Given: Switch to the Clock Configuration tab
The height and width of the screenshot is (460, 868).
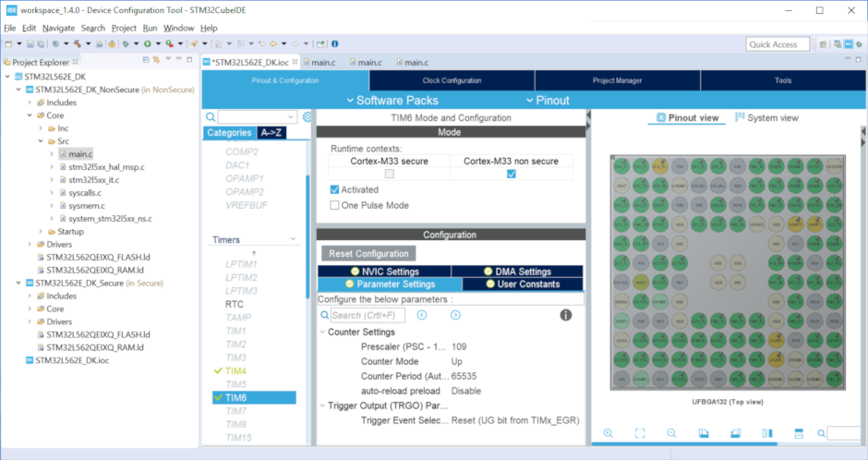Looking at the screenshot, I should click(452, 80).
